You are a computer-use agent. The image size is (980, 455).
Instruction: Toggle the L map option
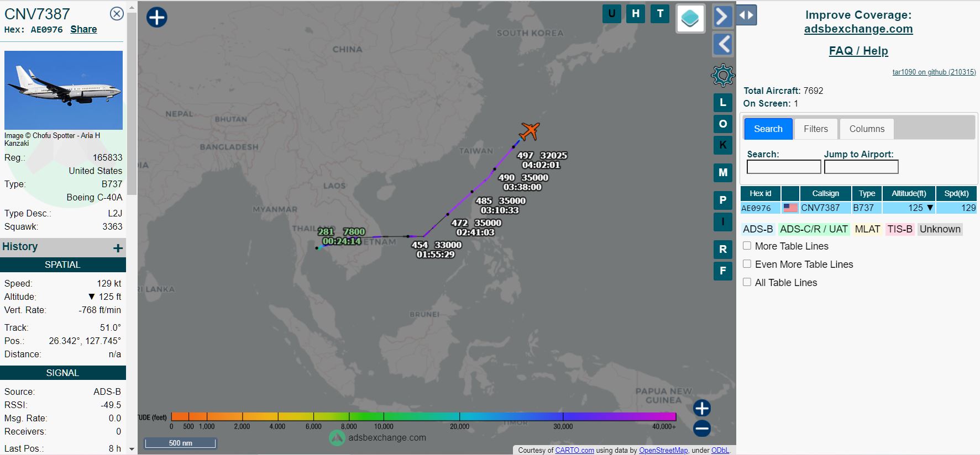(x=722, y=103)
